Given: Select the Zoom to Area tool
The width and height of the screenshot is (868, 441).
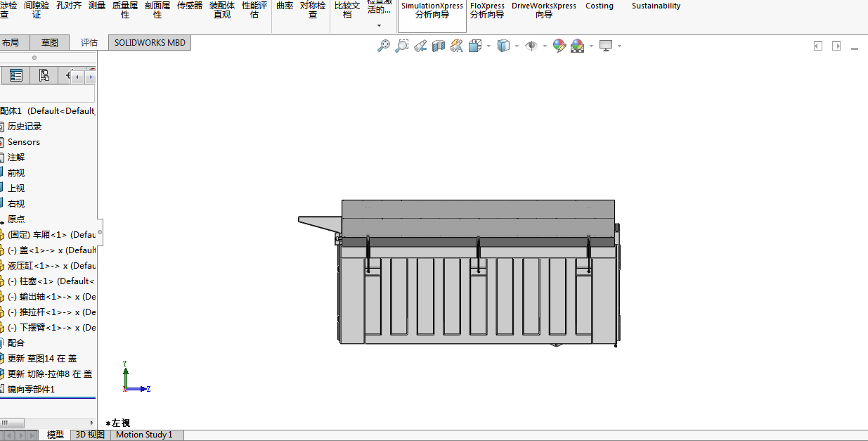Looking at the screenshot, I should click(402, 46).
